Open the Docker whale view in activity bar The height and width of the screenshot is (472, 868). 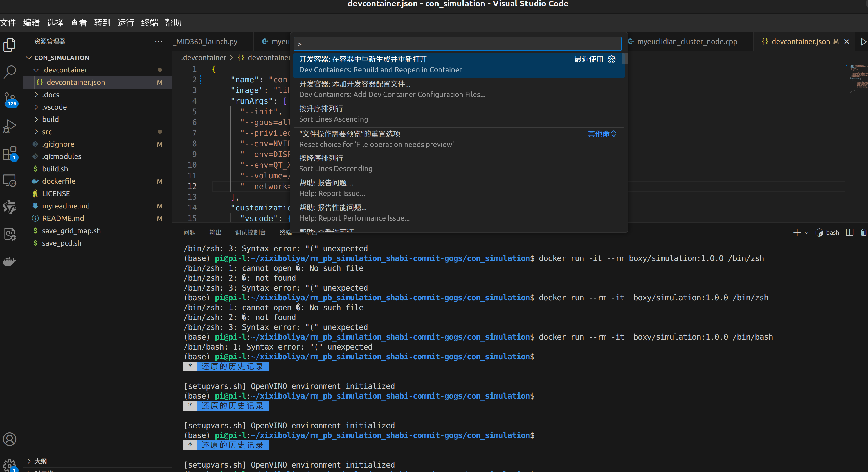10,261
